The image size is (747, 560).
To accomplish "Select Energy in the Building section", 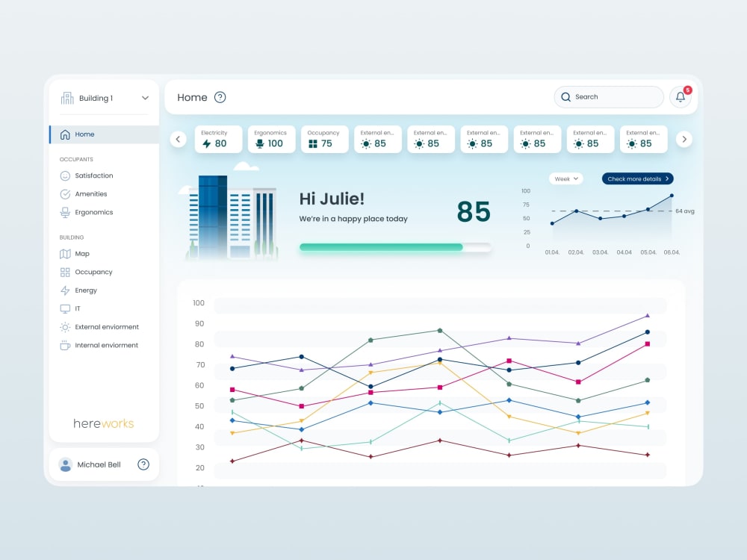I will click(x=105, y=290).
